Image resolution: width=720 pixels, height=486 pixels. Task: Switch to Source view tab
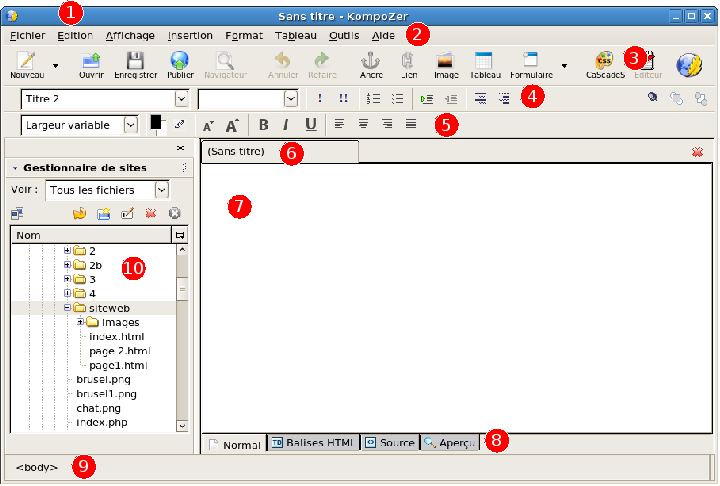point(390,443)
